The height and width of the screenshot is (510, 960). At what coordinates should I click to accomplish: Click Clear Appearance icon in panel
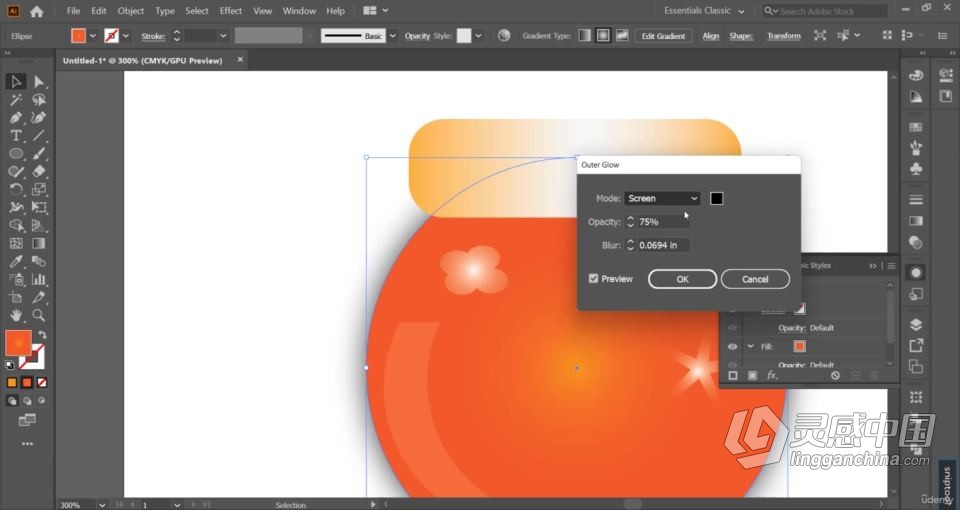(835, 375)
